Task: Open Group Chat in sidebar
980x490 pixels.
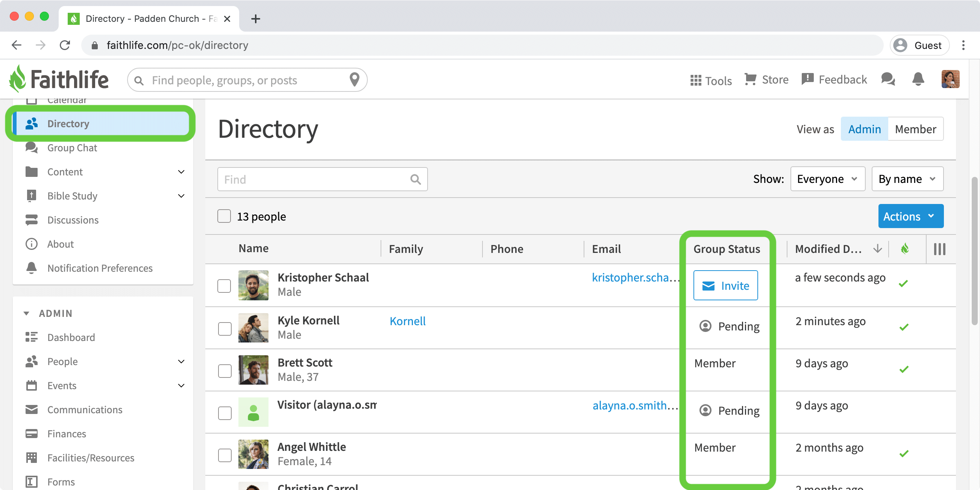Action: click(72, 148)
